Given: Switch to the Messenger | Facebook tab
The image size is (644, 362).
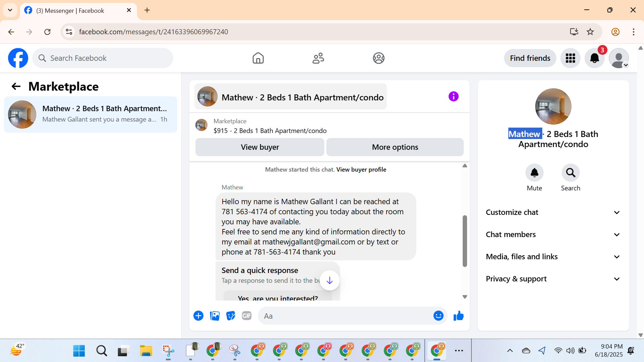Looking at the screenshot, I should [x=78, y=10].
